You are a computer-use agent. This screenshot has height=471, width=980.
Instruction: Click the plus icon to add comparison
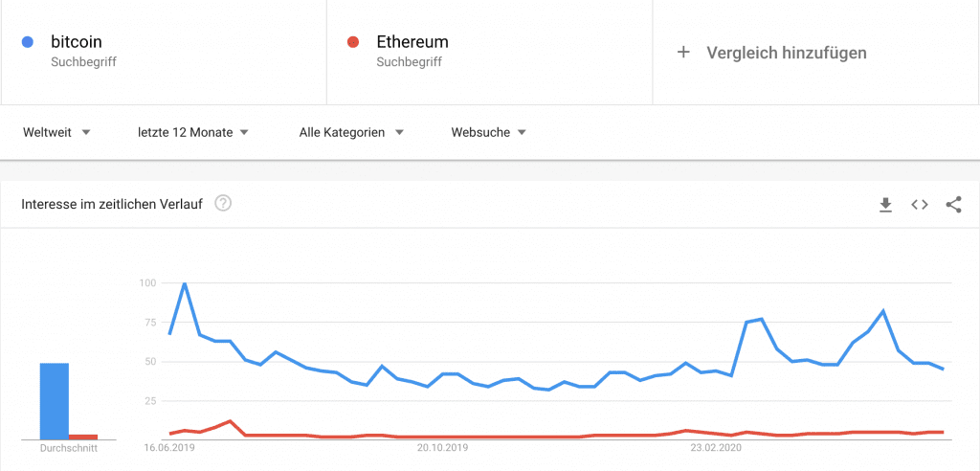click(x=683, y=53)
